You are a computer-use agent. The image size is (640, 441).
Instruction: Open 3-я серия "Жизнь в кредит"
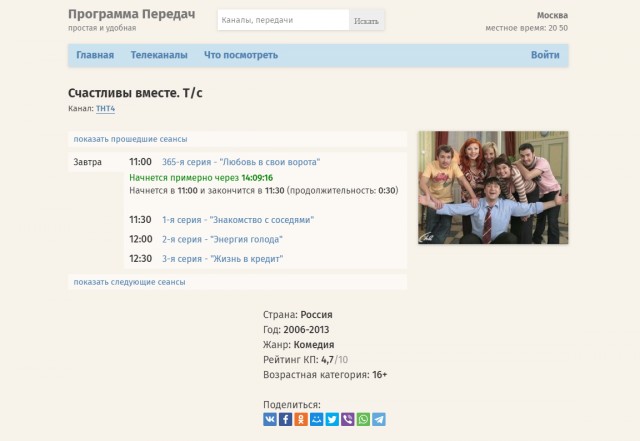tap(222, 259)
